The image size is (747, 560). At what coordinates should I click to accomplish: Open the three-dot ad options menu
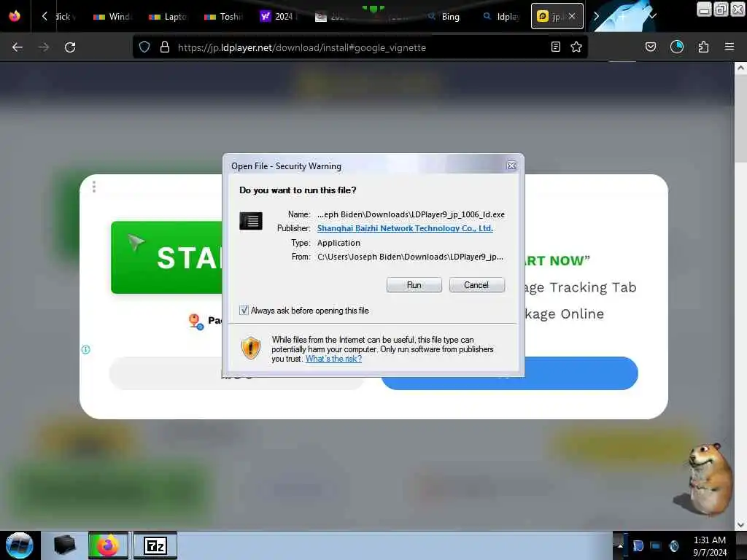pos(94,187)
